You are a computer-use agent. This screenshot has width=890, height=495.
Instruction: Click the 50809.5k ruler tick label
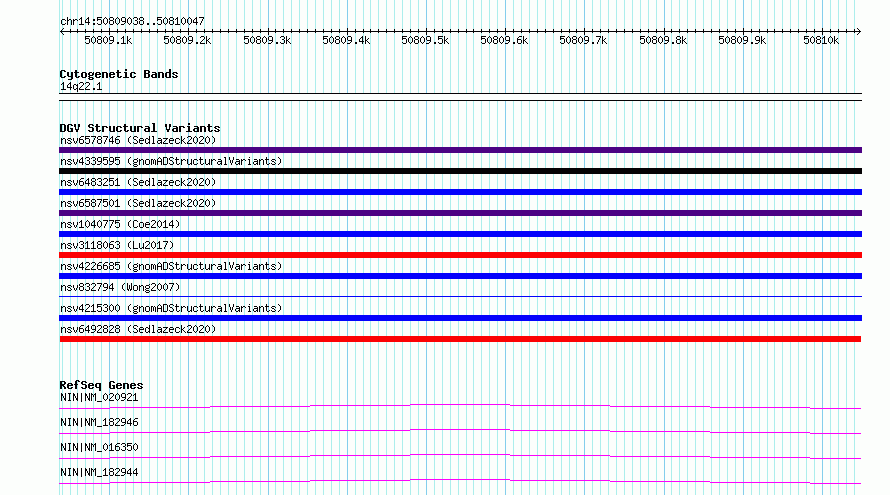coord(425,40)
